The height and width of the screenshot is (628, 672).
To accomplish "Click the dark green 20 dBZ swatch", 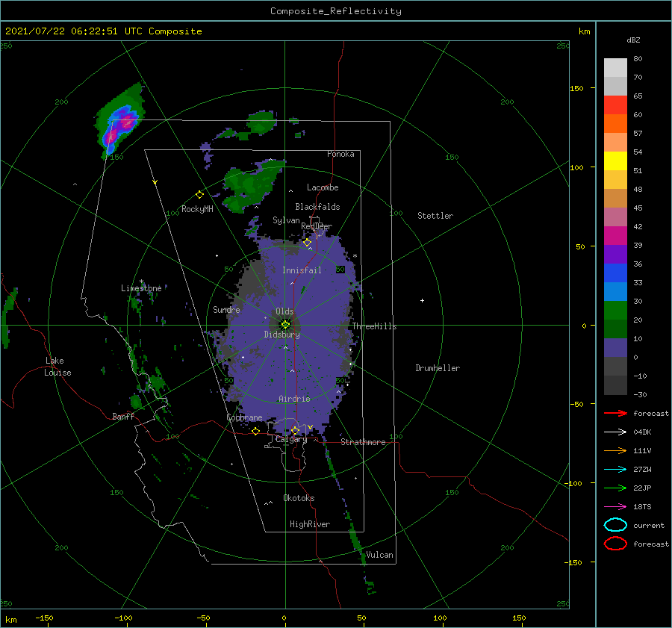I will (x=615, y=329).
